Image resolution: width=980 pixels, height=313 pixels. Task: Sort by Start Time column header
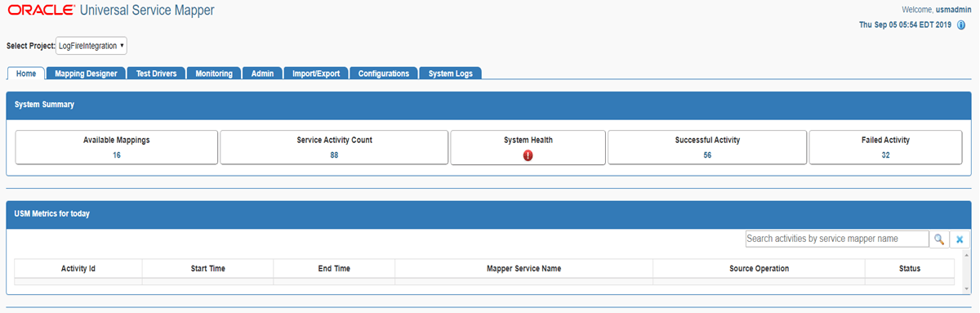pos(207,268)
